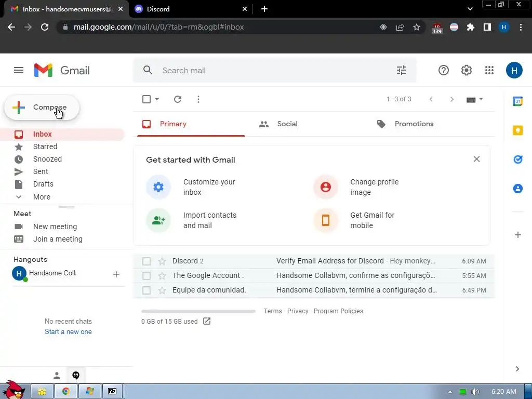Click Start a new one chat link

[68, 331]
